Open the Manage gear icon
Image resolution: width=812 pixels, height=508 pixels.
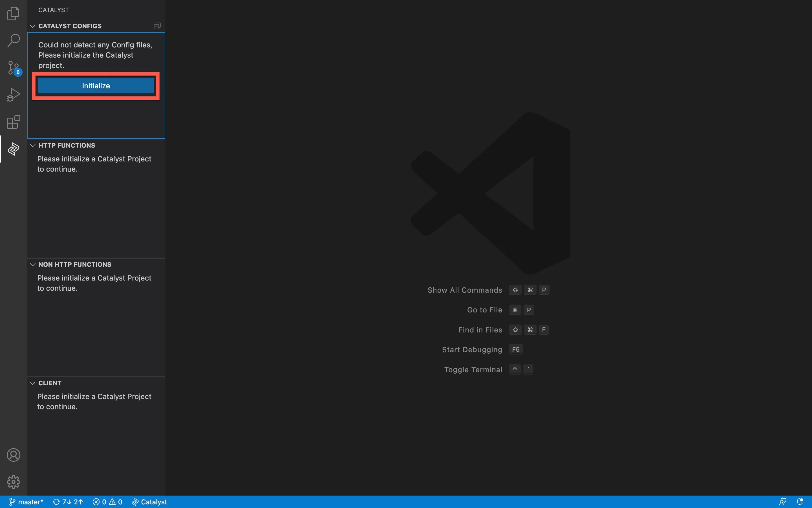point(14,482)
